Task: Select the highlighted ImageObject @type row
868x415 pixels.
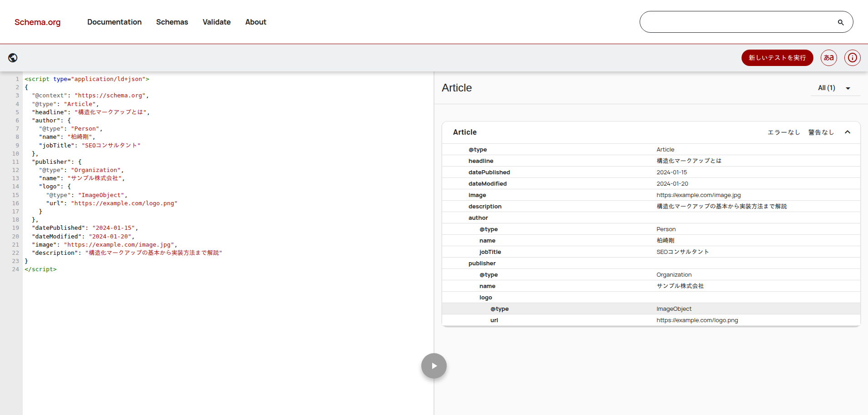Action: click(651, 309)
